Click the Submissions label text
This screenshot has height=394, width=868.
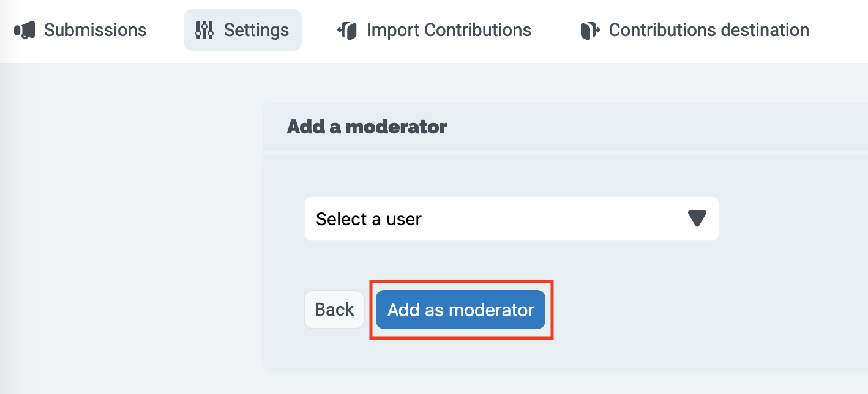pyautogui.click(x=95, y=30)
